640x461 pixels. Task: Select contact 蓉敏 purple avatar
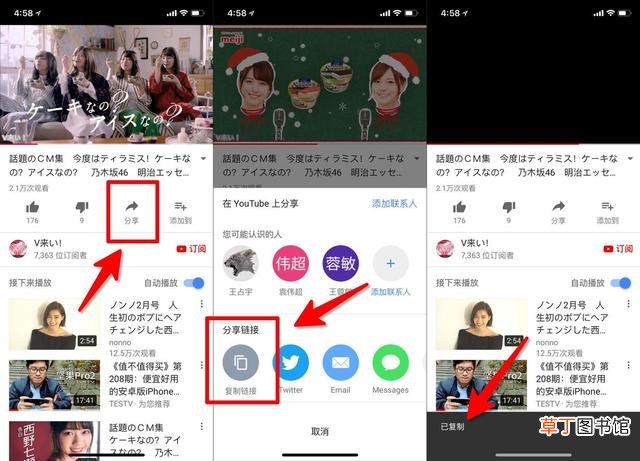(340, 263)
